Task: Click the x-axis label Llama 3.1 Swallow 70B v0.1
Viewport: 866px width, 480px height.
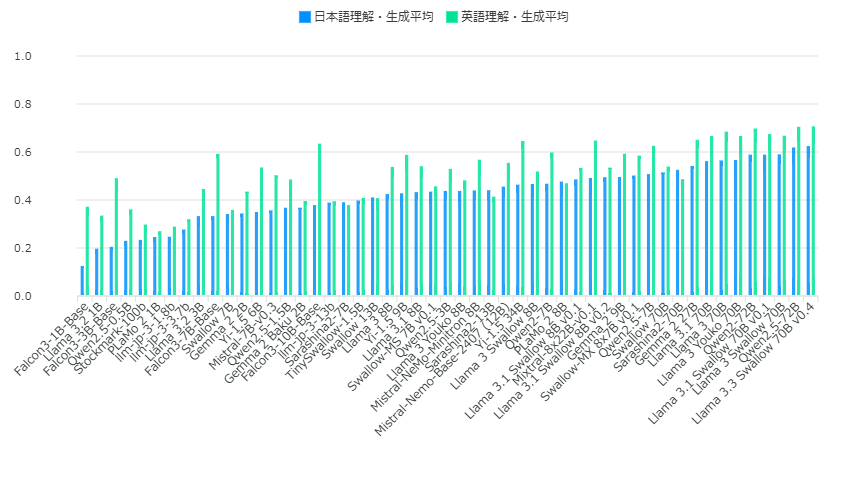Action: [709, 362]
